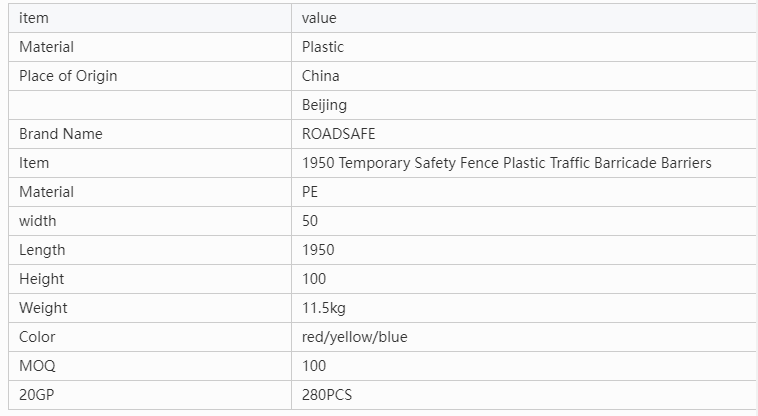This screenshot has height=416, width=758.
Task: Click the 'Height' label cell
Action: click(42, 279)
